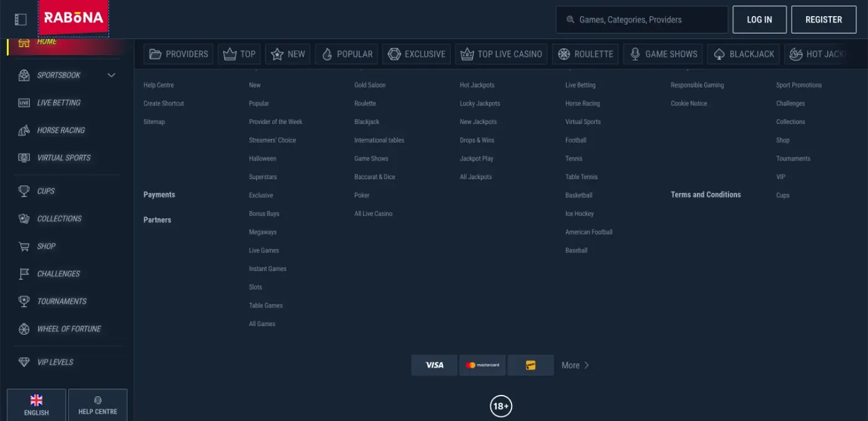Collapse the sidebar using the panel icon
The width and height of the screenshot is (868, 421).
(x=20, y=20)
